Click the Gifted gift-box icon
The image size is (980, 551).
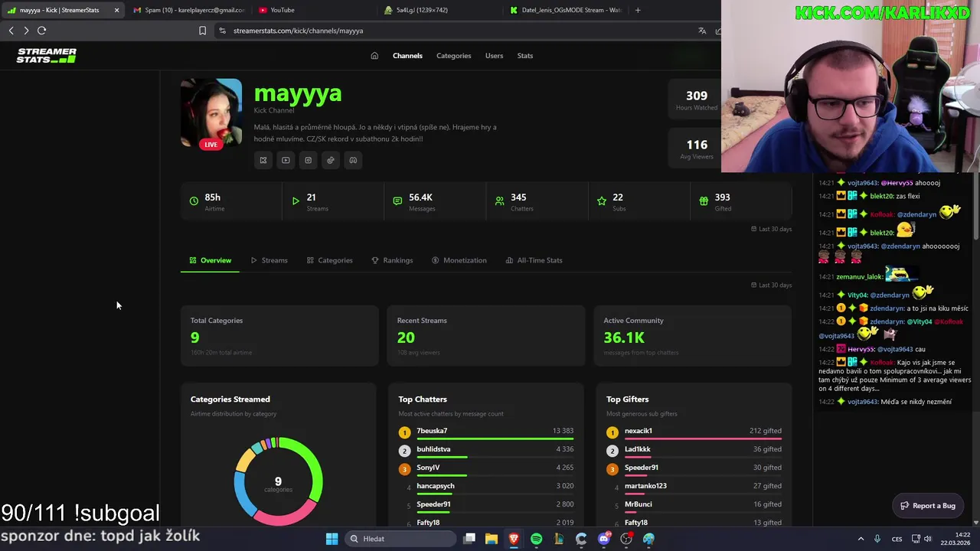pos(704,201)
